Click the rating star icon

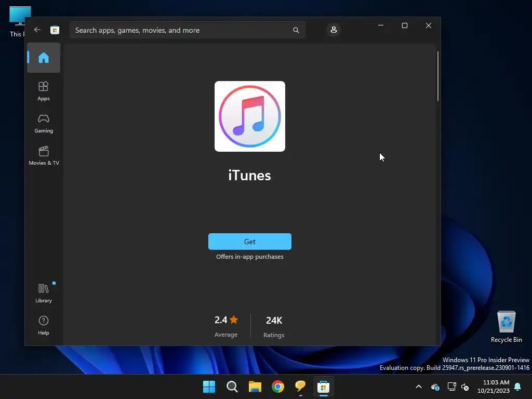coord(234,320)
